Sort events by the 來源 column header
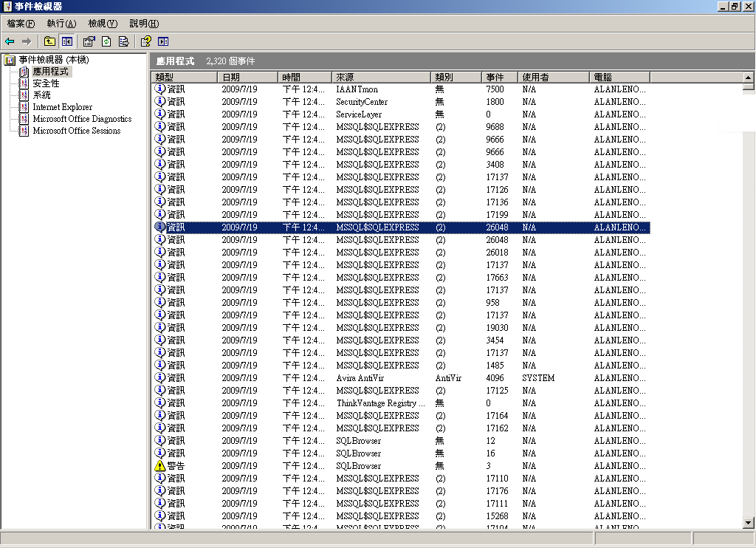Image resolution: width=756 pixels, height=548 pixels. (380, 77)
